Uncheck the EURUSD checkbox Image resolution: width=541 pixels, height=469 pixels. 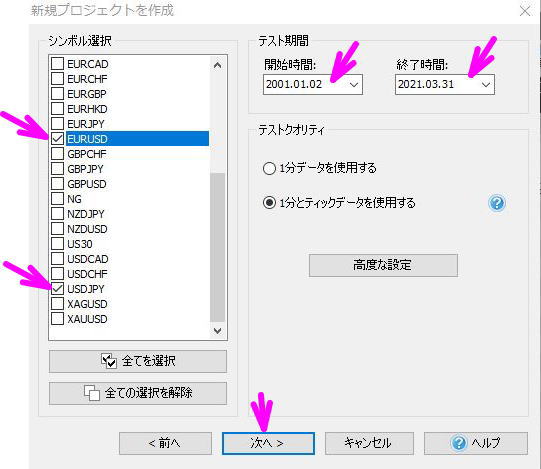[x=57, y=139]
